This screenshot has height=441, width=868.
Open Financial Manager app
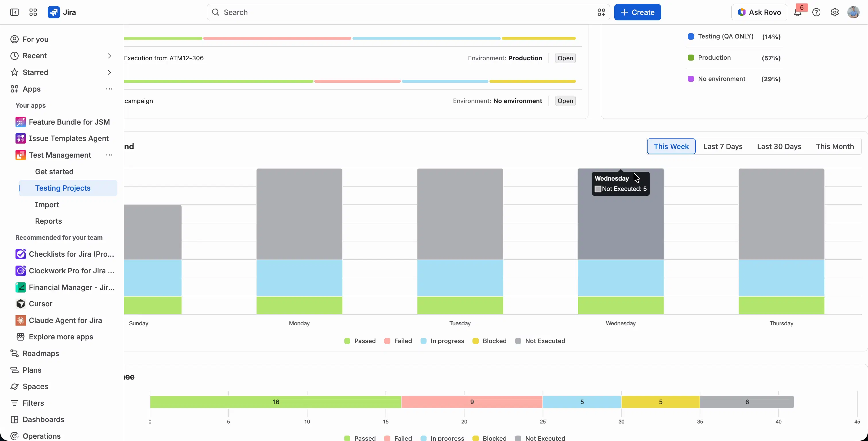tap(66, 287)
